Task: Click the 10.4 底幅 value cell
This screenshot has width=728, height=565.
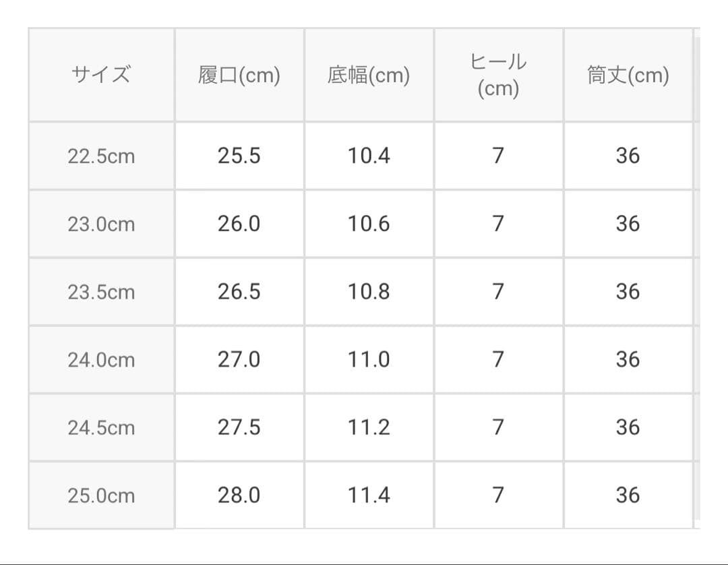Action: click(x=369, y=156)
